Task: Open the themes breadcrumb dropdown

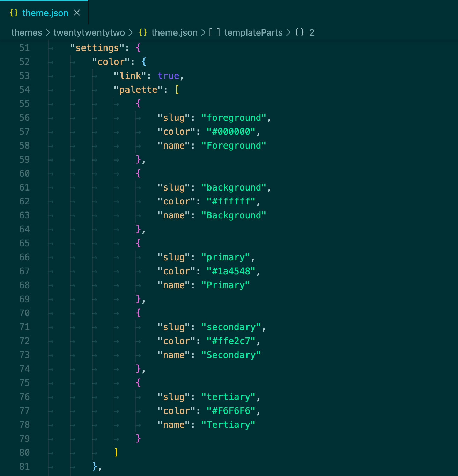Action: (x=27, y=32)
